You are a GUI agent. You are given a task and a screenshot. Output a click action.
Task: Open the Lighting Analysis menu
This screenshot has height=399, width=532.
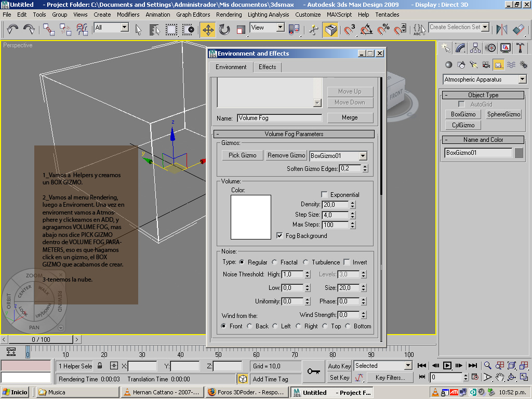269,15
